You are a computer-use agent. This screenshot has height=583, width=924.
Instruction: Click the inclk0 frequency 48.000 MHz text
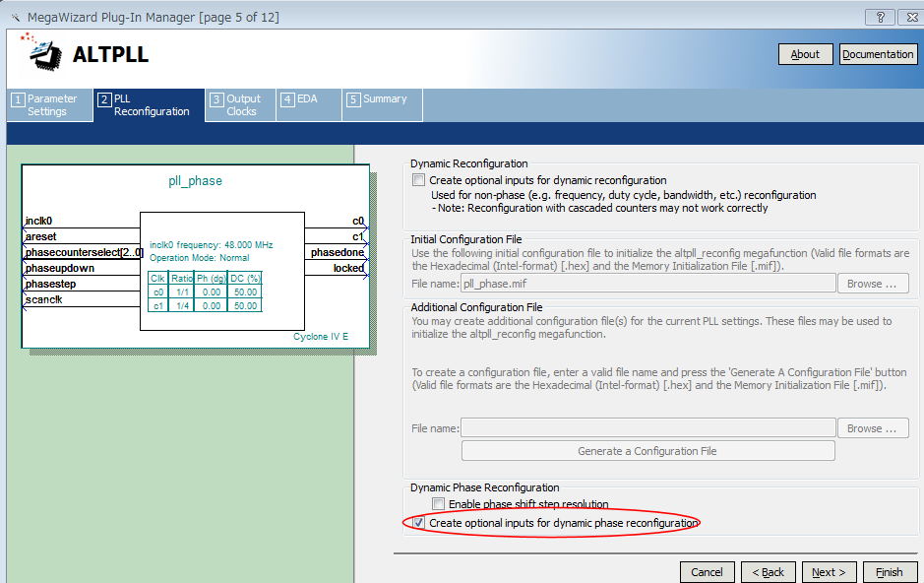211,244
